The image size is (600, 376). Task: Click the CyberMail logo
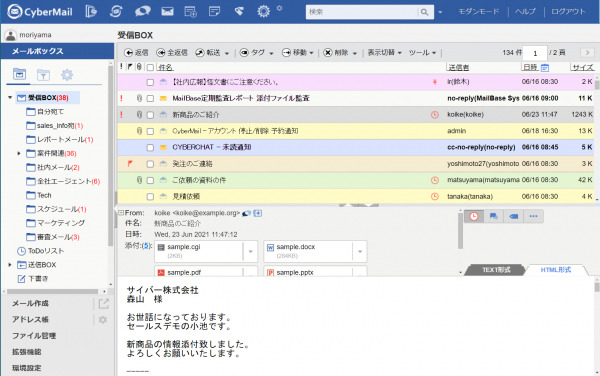click(40, 11)
